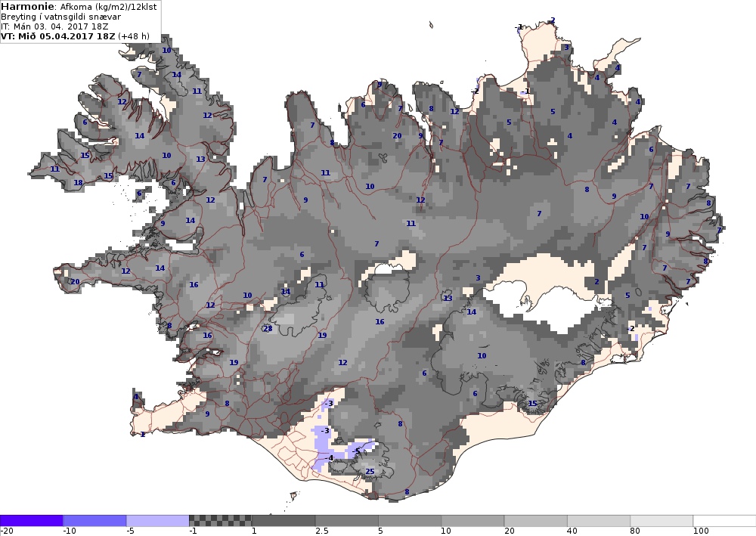The width and height of the screenshot is (756, 536).
Task: Click the map value '25' near the south coast
Action: point(370,472)
